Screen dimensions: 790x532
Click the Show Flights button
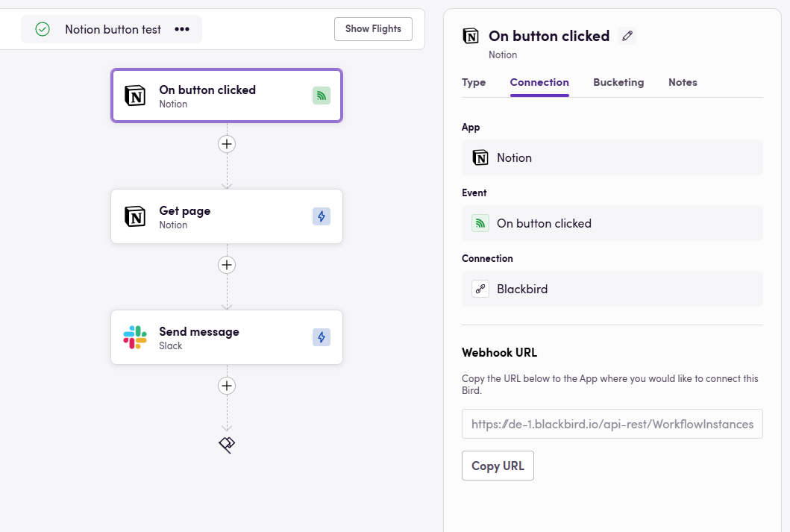click(373, 29)
